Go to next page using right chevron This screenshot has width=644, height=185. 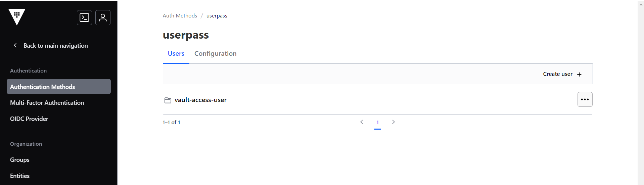394,122
